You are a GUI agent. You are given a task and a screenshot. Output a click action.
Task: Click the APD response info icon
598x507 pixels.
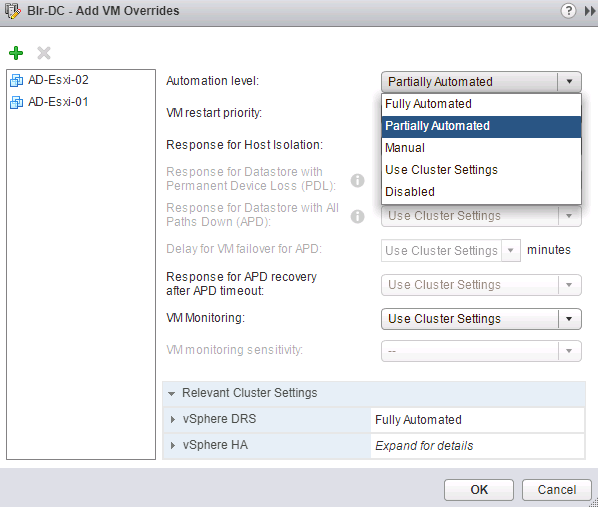point(357,216)
